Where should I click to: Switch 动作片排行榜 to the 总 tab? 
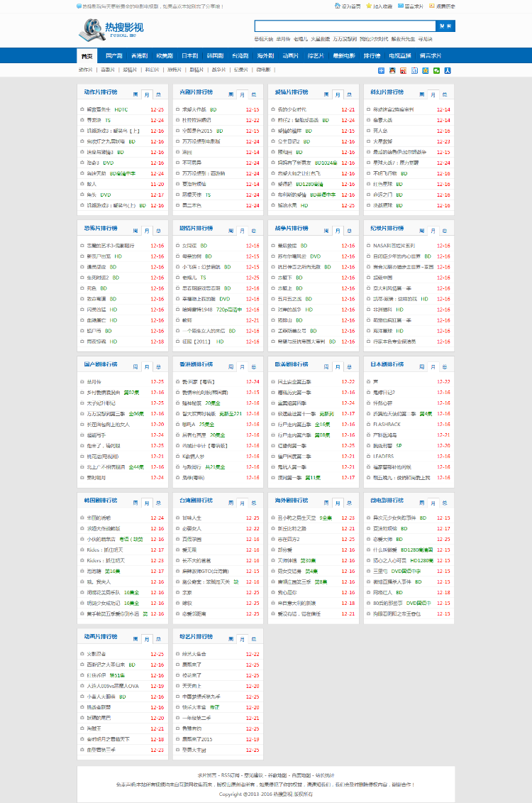(x=159, y=94)
